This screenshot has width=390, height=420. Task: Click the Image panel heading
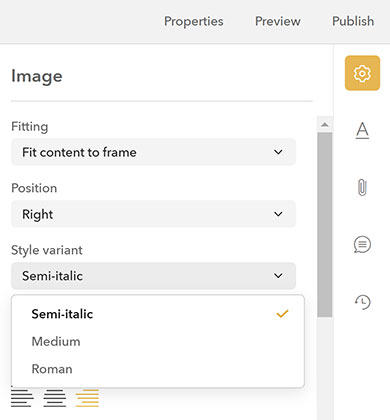tap(37, 76)
